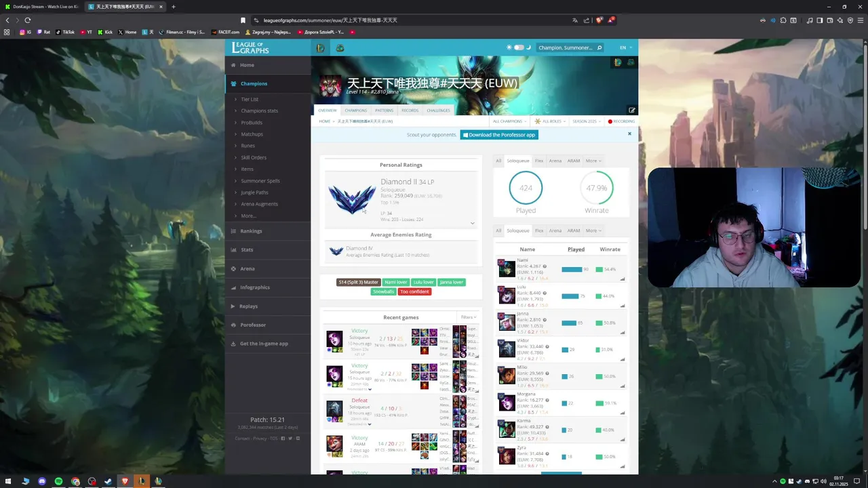This screenshot has height=488, width=868.
Task: Open Jungle Paths sidebar entry
Action: (254, 192)
